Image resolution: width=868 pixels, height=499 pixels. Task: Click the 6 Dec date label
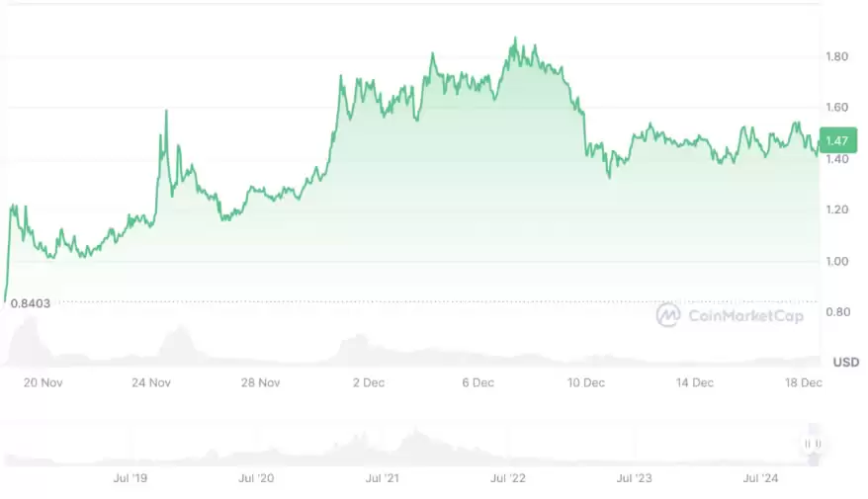tap(480, 382)
